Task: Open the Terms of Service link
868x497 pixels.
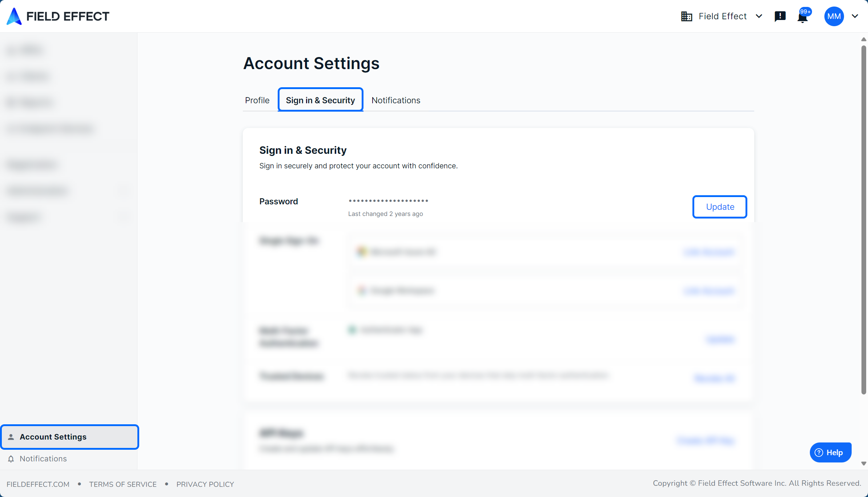Action: (123, 484)
